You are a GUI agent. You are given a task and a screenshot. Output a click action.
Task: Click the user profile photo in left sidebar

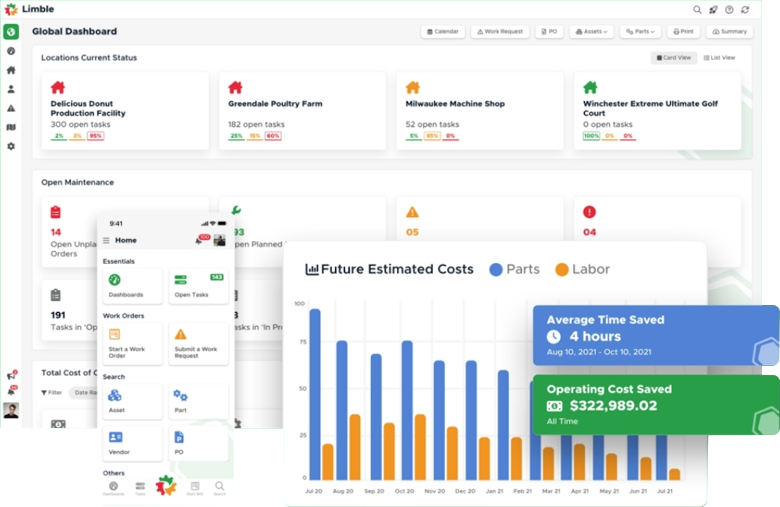(x=11, y=410)
